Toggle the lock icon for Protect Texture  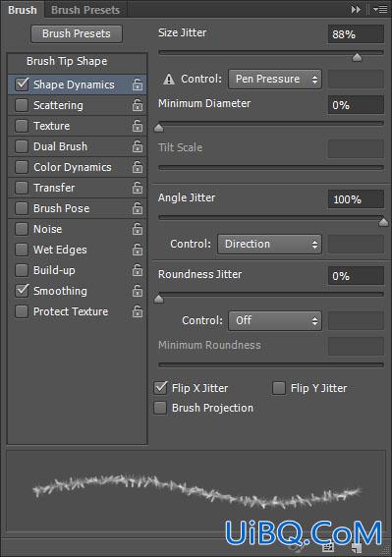click(x=138, y=311)
